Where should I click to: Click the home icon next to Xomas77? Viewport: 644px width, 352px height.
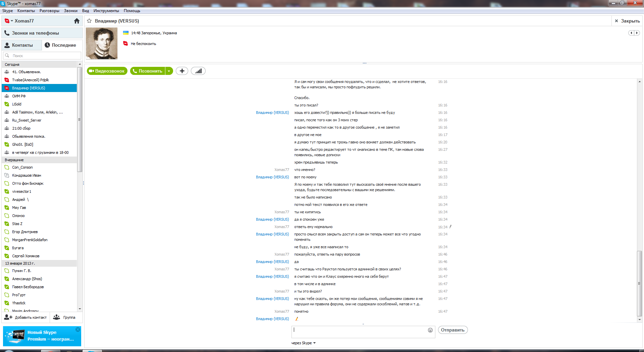(77, 21)
